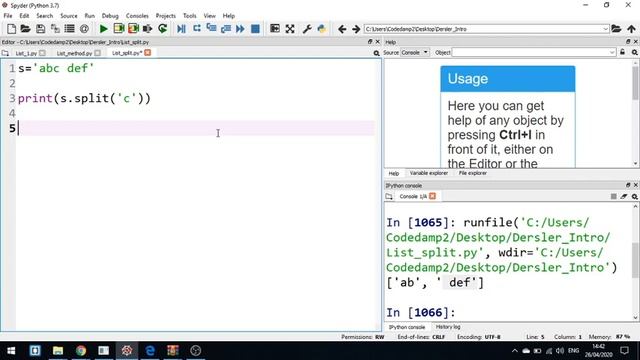Screen dimensions: 640x360
Task: Switch to List_1.py editor tab
Action: point(26,53)
